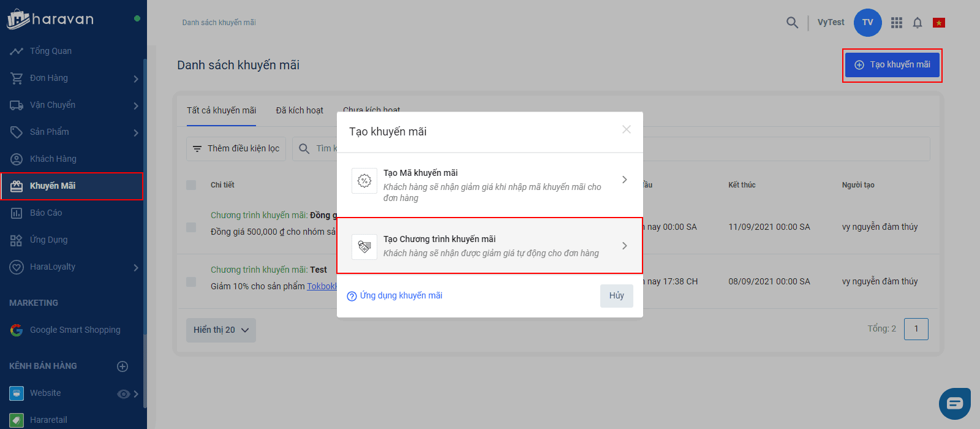Toggle Website channel visibility eye

pyautogui.click(x=124, y=393)
